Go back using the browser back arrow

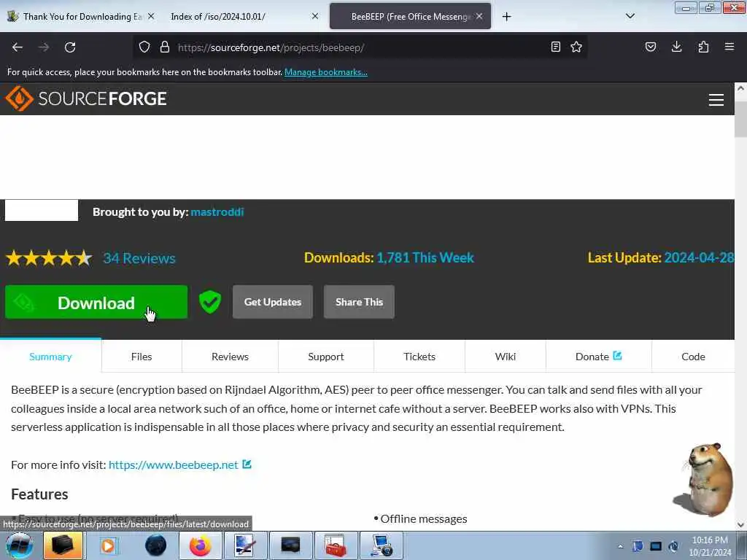(18, 47)
